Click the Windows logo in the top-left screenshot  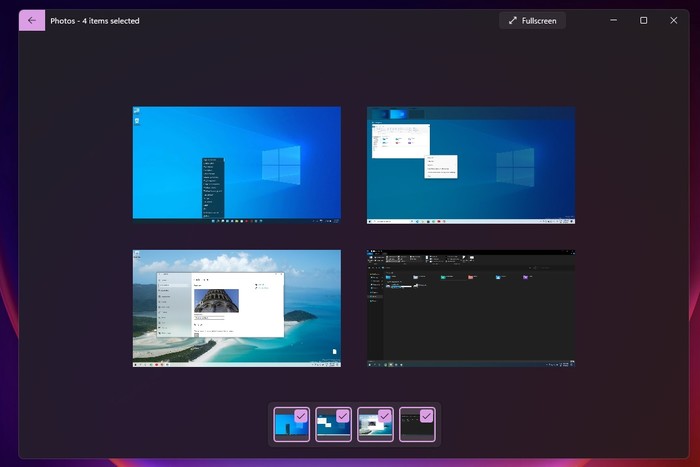(x=282, y=165)
